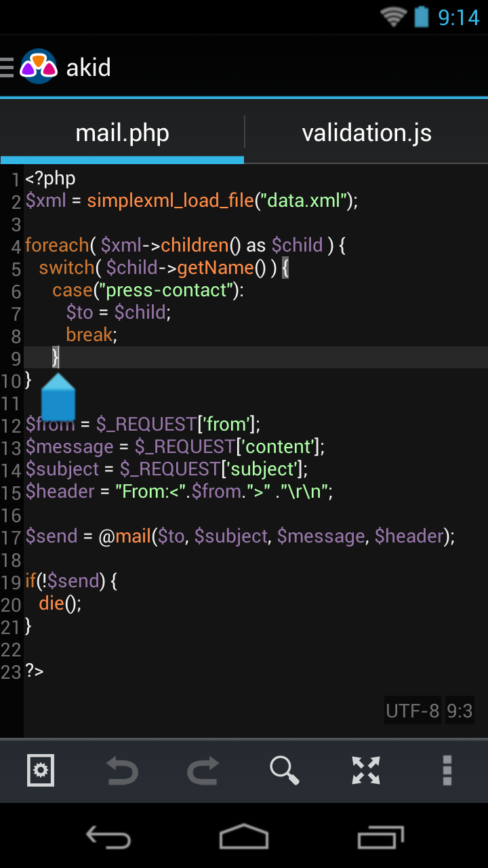The height and width of the screenshot is (868, 488).
Task: Place cursor on <?php opening tag
Action: tap(50, 178)
